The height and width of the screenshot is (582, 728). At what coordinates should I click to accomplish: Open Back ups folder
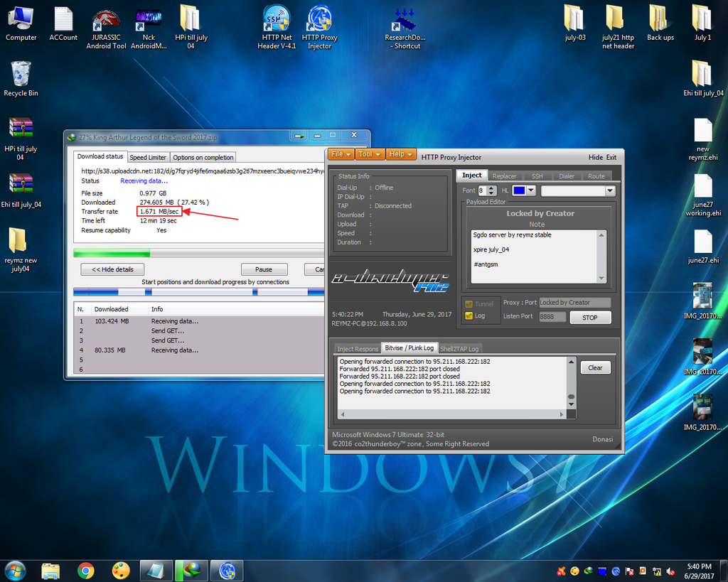click(660, 23)
